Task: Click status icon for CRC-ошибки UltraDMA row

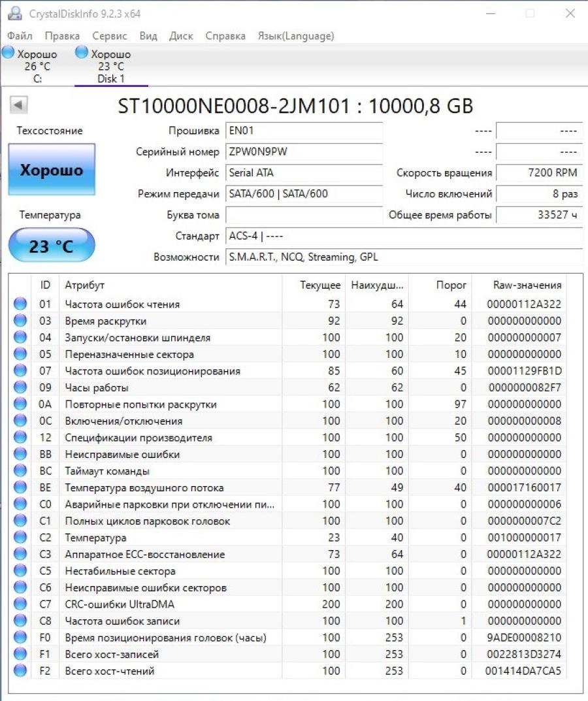Action: [x=20, y=604]
